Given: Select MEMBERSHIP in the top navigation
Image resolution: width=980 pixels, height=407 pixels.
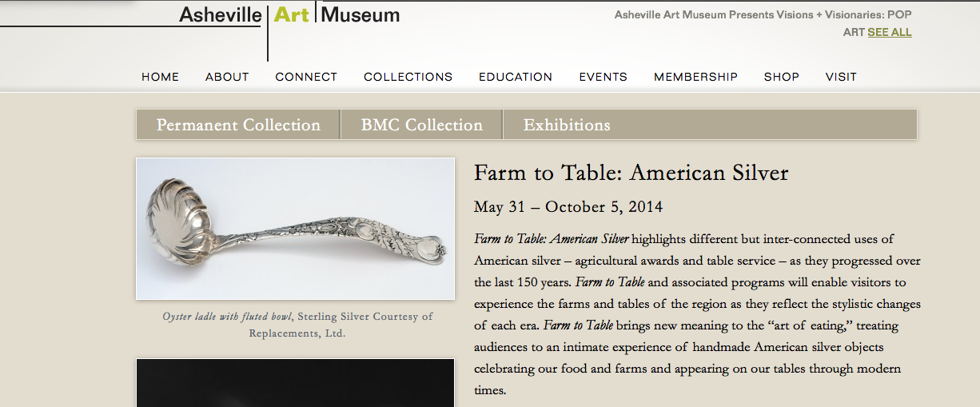Looking at the screenshot, I should [x=695, y=77].
